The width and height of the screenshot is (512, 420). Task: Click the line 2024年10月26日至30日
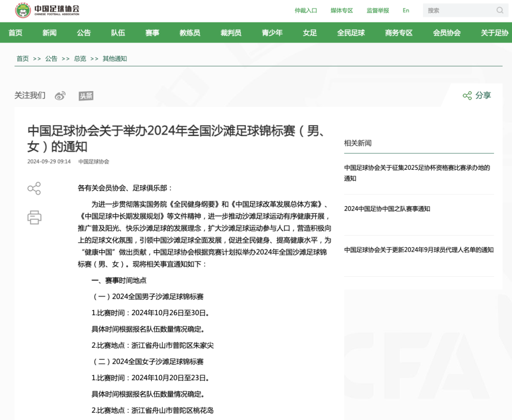click(x=170, y=313)
